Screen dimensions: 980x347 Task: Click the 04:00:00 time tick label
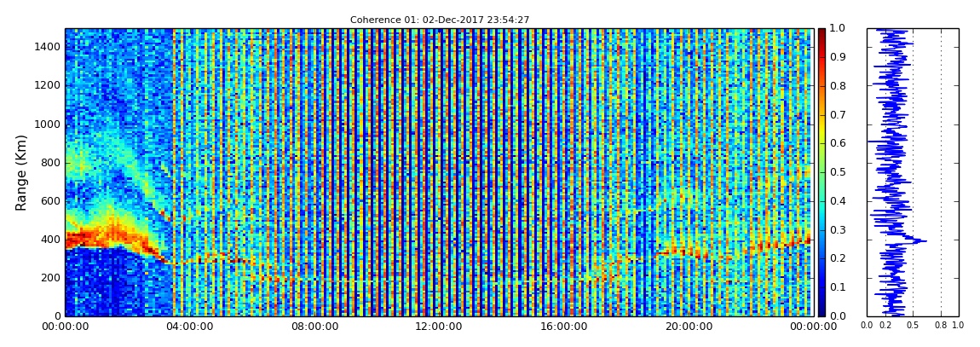[187, 327]
